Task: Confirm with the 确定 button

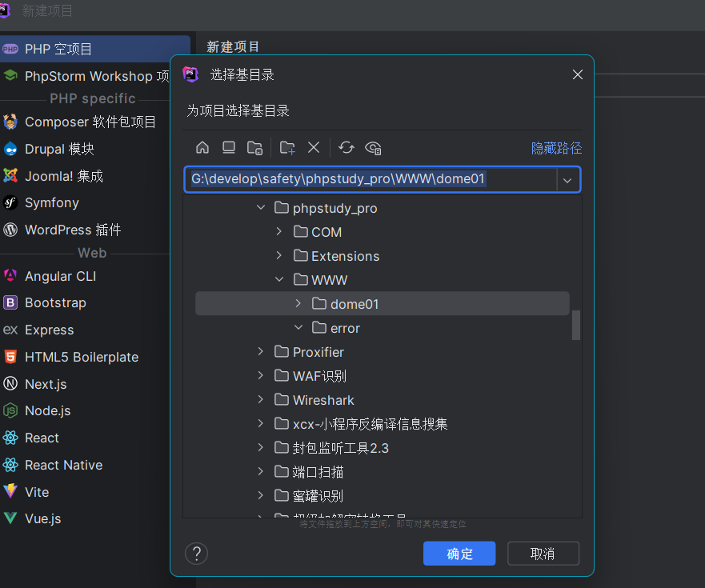Action: pyautogui.click(x=459, y=554)
